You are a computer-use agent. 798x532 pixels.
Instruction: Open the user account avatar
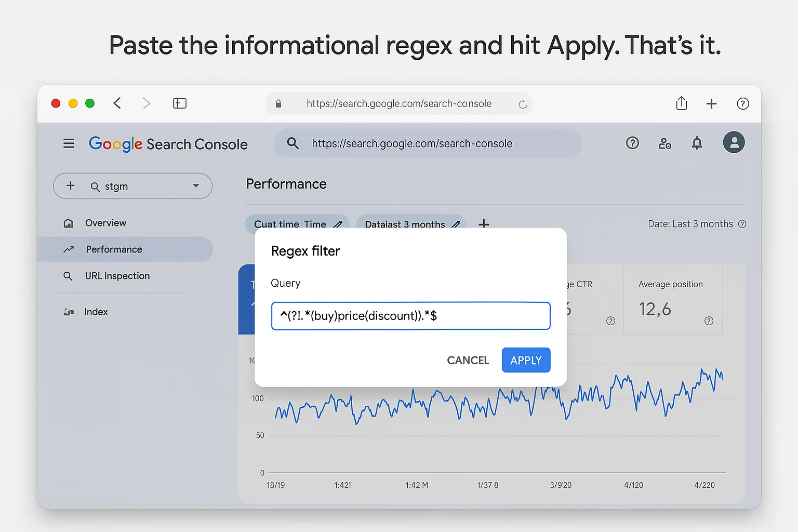734,142
